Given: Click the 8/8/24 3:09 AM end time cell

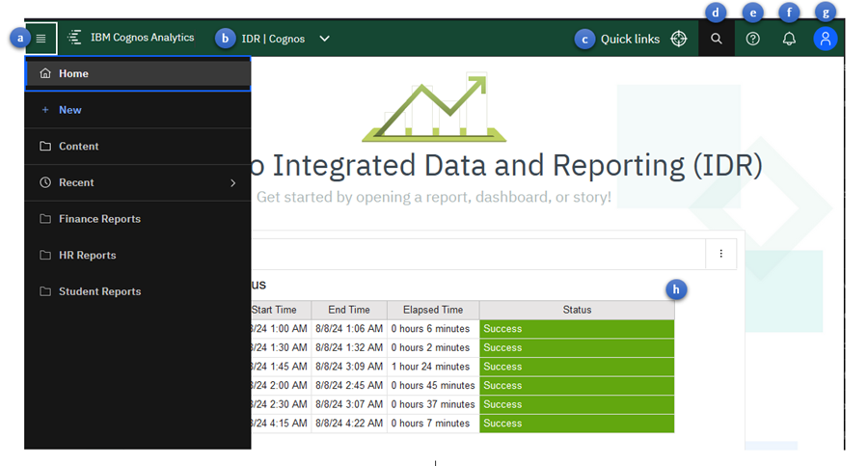Looking at the screenshot, I should tap(349, 367).
